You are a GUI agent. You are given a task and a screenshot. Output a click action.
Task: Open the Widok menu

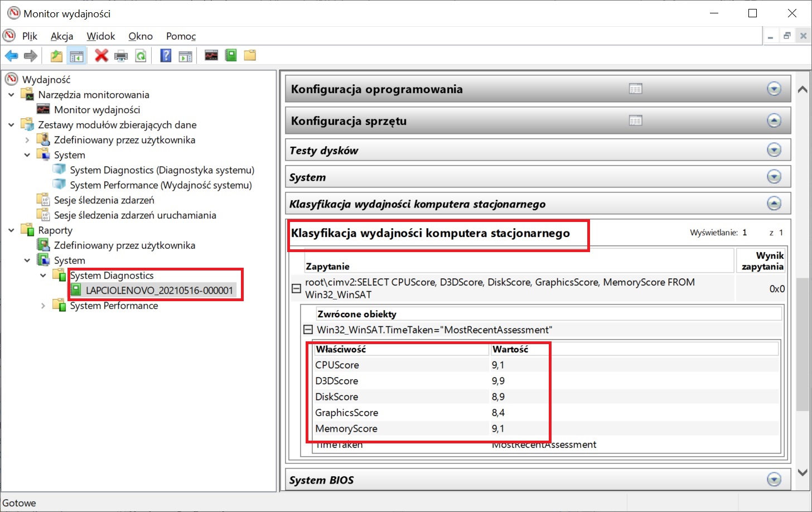point(100,36)
